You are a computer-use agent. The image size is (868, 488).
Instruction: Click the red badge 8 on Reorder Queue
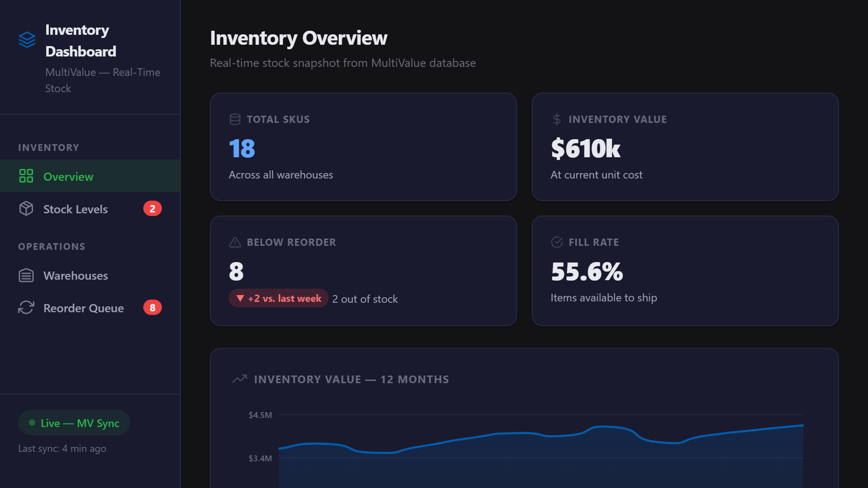[x=153, y=308]
